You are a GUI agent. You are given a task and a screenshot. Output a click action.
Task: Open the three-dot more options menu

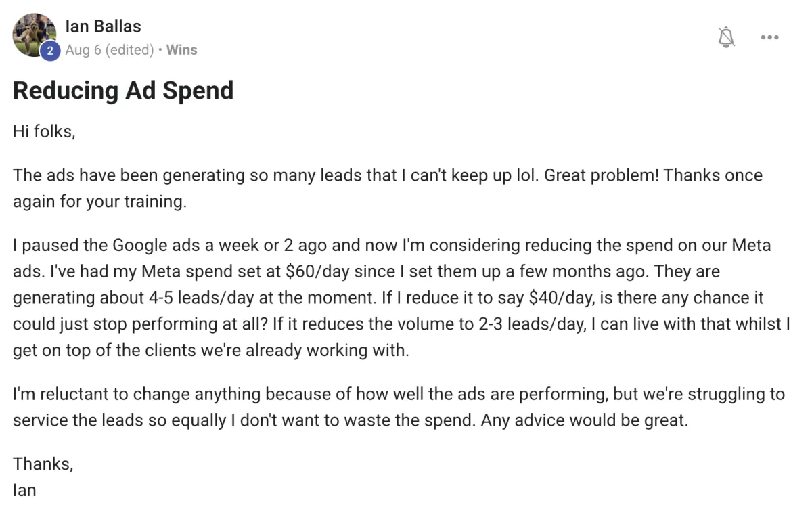click(770, 37)
